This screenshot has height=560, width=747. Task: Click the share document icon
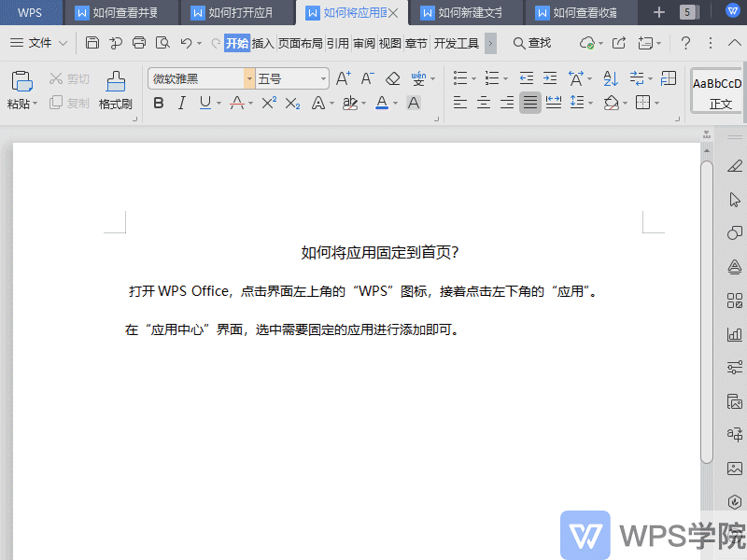pyautogui.click(x=618, y=43)
